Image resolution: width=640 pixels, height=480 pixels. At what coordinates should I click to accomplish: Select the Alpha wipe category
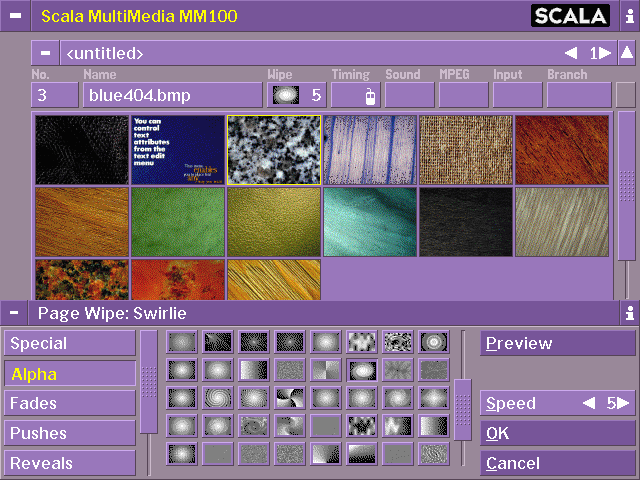point(69,374)
